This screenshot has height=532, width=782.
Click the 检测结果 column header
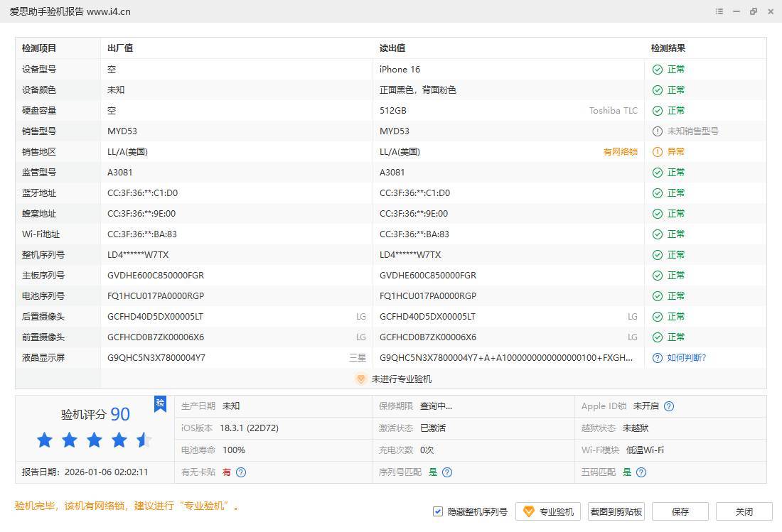(668, 48)
